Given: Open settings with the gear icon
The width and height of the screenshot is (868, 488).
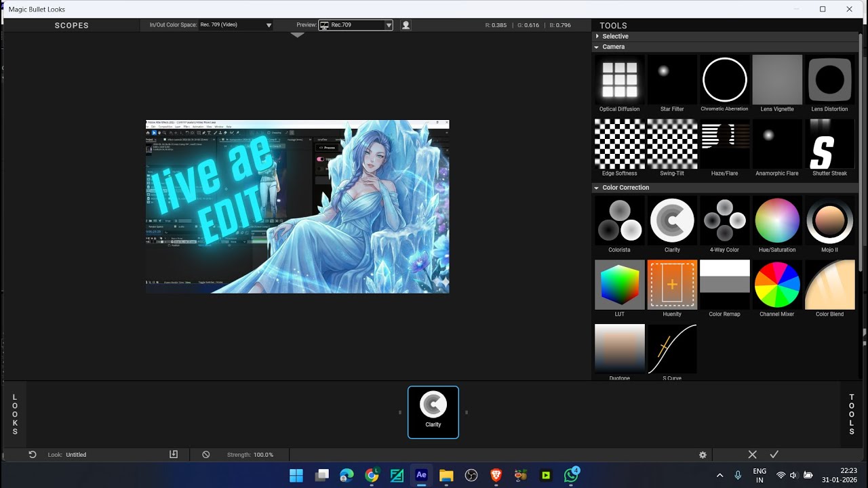Looking at the screenshot, I should point(703,455).
